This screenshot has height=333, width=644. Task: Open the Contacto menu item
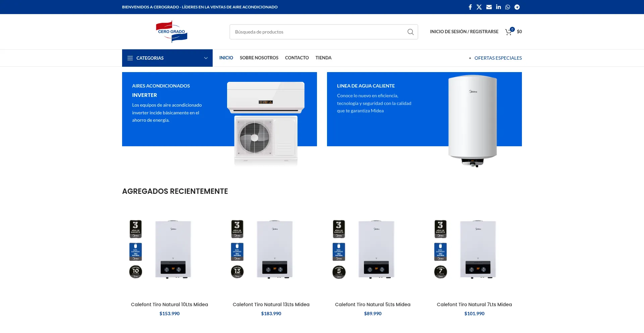pyautogui.click(x=297, y=58)
